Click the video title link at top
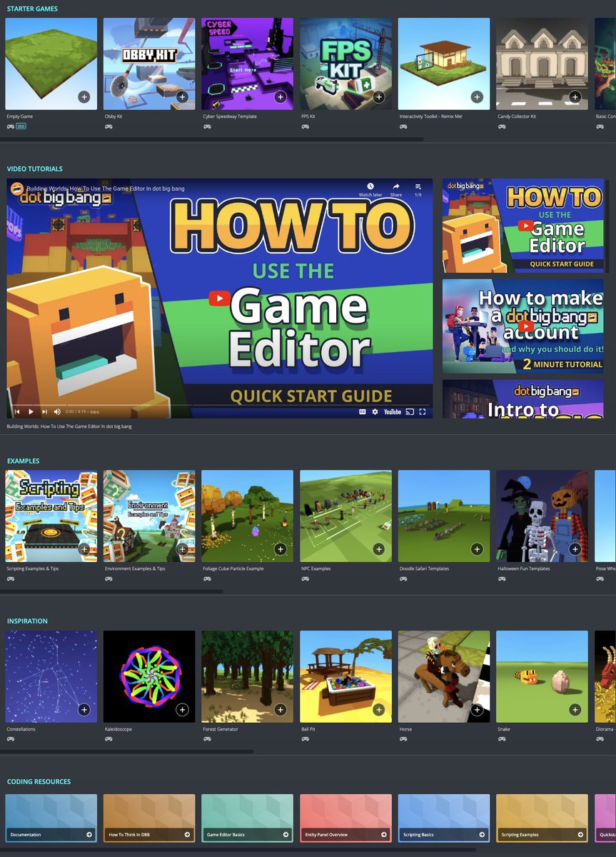The image size is (616, 857). coord(106,189)
